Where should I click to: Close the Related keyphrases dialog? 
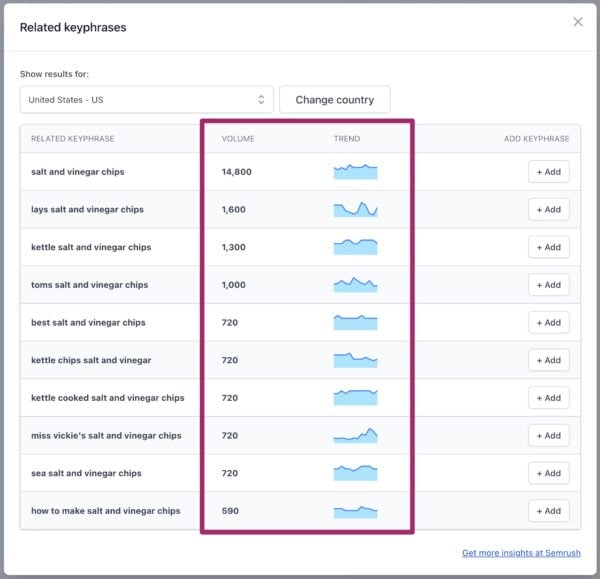(577, 22)
